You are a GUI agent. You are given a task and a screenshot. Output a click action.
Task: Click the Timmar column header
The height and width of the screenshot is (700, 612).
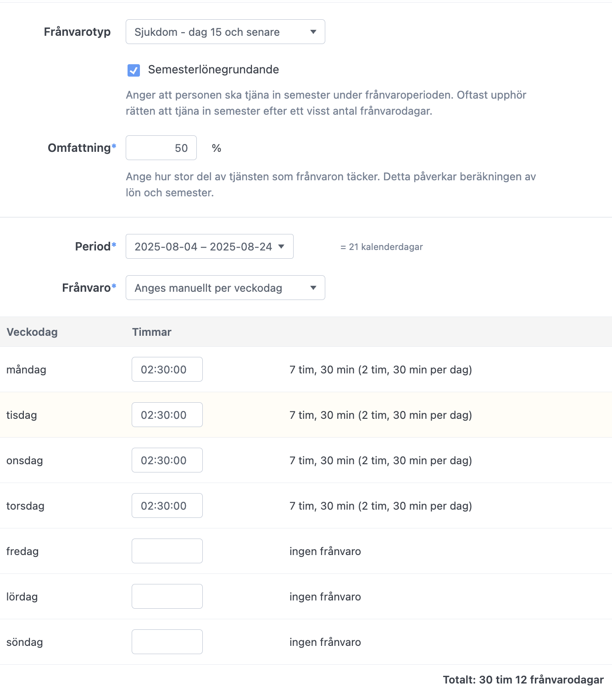[x=152, y=332]
